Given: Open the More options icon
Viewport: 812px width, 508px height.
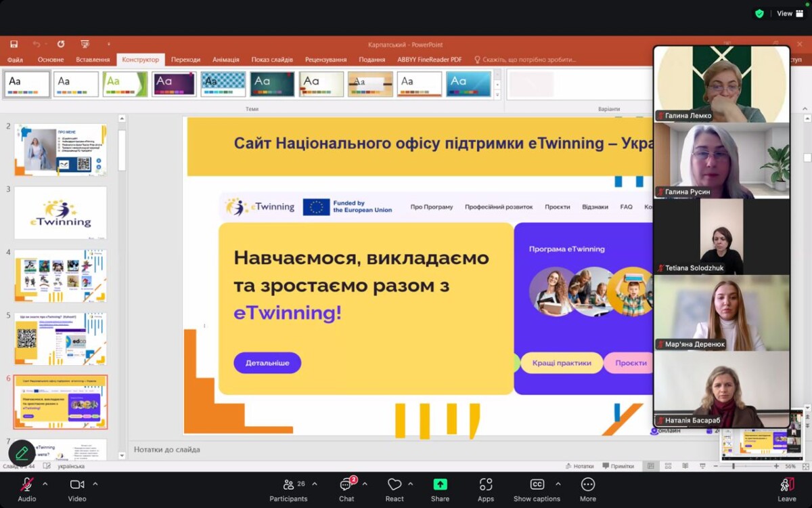Looking at the screenshot, I should (588, 485).
